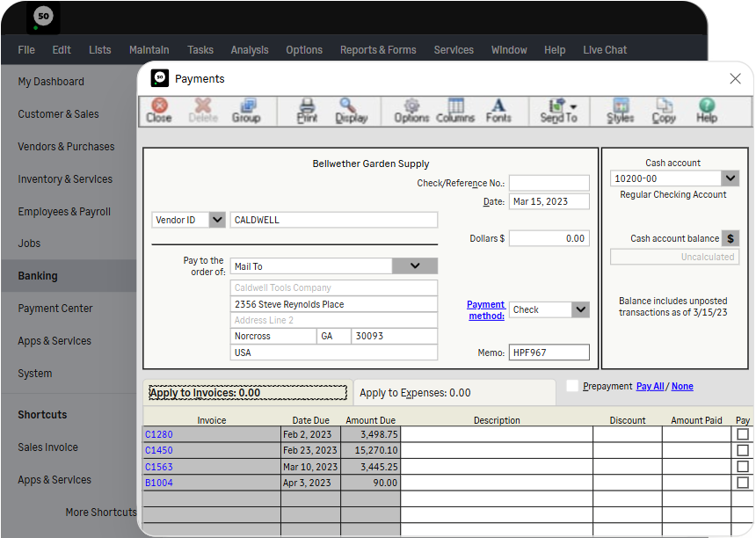The width and height of the screenshot is (756, 538).
Task: Open invoice C1450 link
Action: (x=159, y=450)
